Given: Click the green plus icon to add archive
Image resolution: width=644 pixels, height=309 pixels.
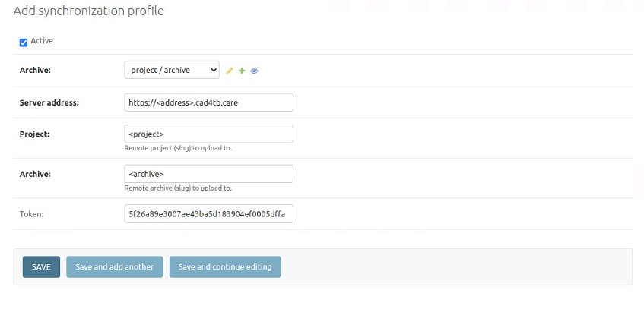Looking at the screenshot, I should (242, 71).
